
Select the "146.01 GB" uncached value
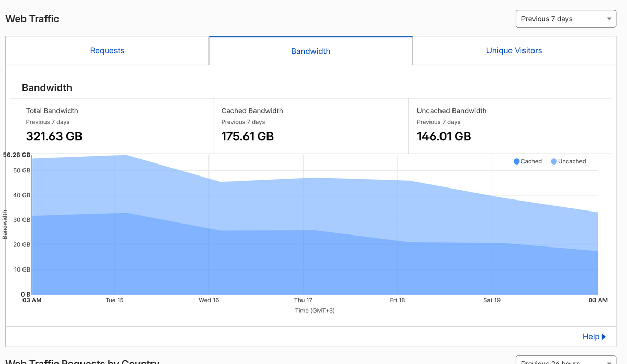[444, 136]
